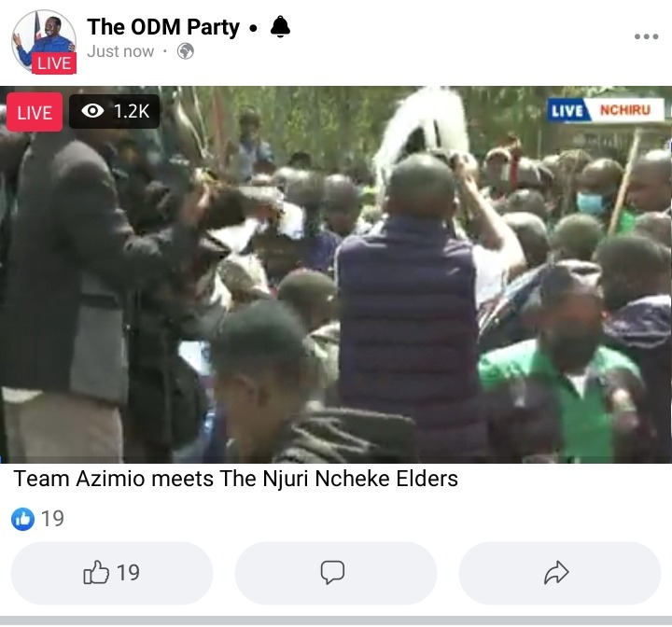Click the red LIVE badge on video
Viewport: 672px width, 627px height.
click(x=35, y=112)
